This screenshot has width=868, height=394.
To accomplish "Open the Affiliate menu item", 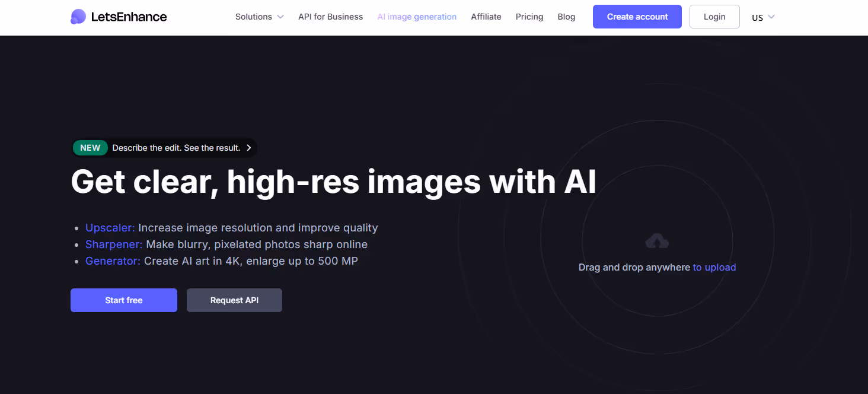I will pyautogui.click(x=486, y=17).
